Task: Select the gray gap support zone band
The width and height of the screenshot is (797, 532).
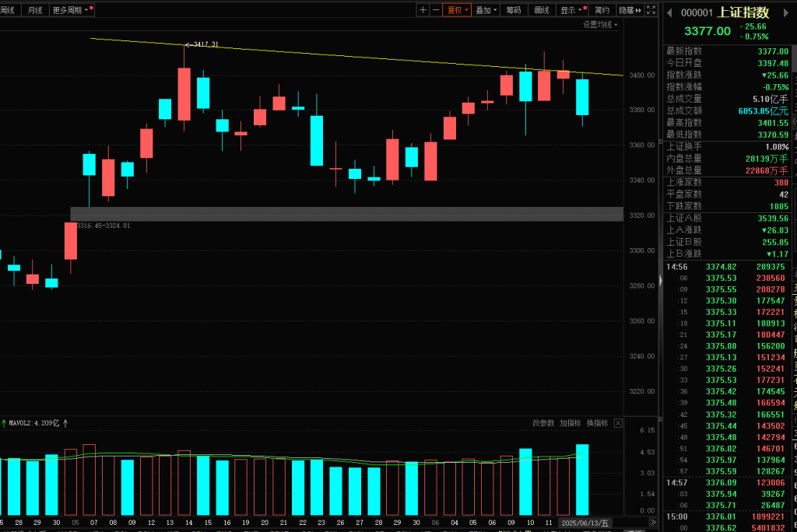Action: [346, 214]
